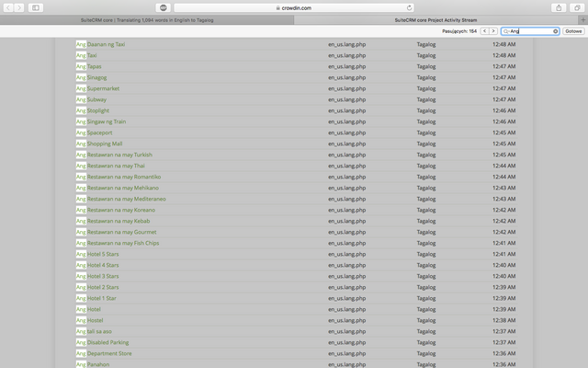Open the Ang Panahon translation link
This screenshot has height=368, width=588.
[93, 364]
